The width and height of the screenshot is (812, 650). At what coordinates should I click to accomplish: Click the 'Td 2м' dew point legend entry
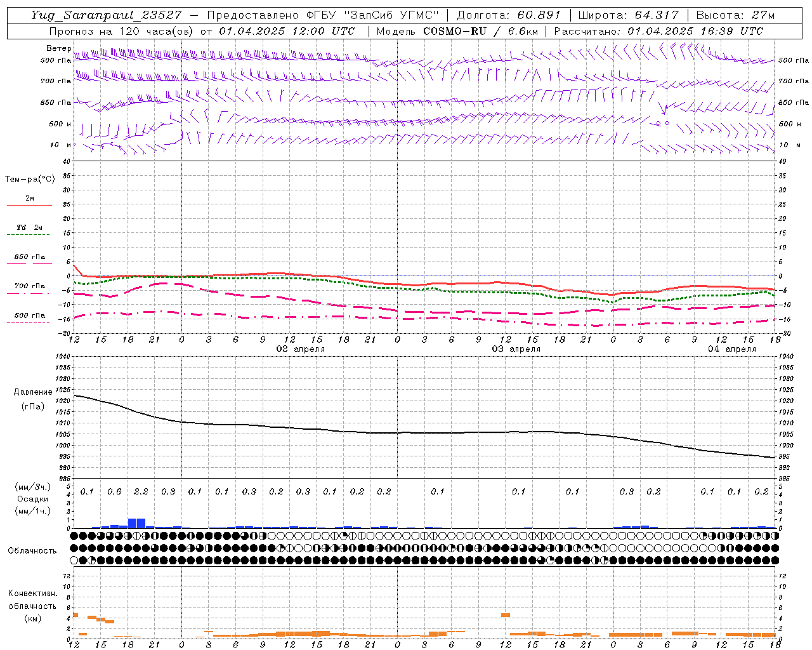click(30, 227)
